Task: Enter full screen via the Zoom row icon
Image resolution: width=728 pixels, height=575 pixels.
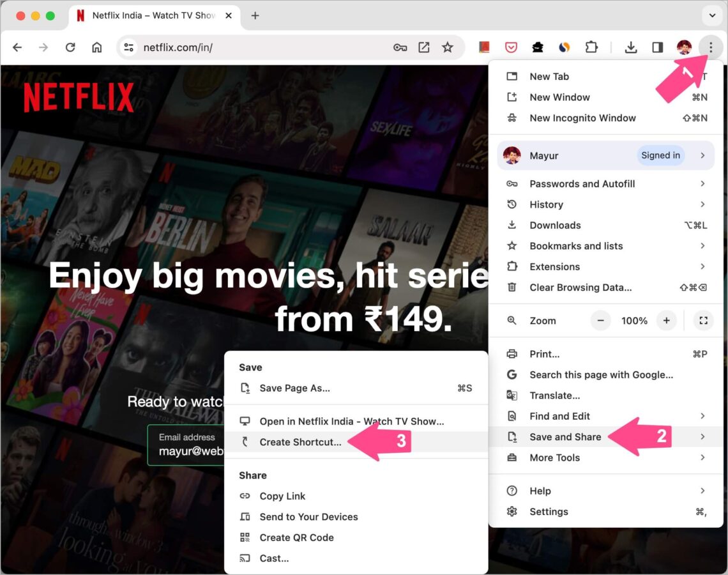Action: pyautogui.click(x=703, y=320)
